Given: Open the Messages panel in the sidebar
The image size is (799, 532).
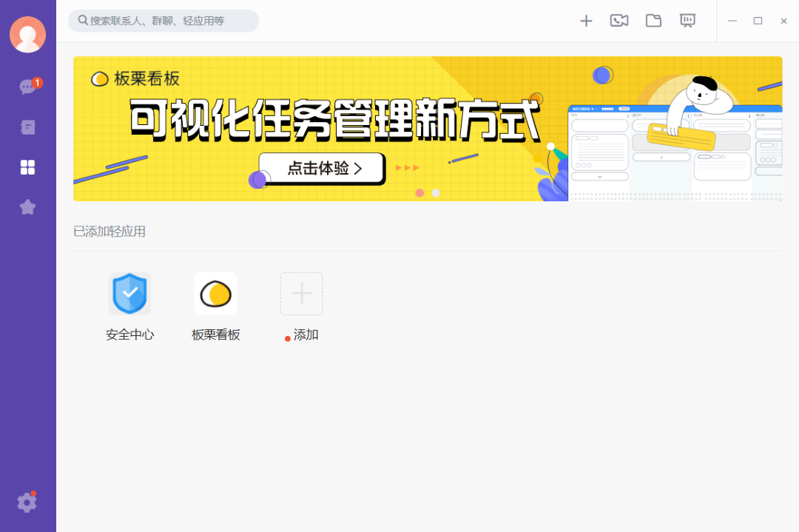Looking at the screenshot, I should tap(27, 87).
